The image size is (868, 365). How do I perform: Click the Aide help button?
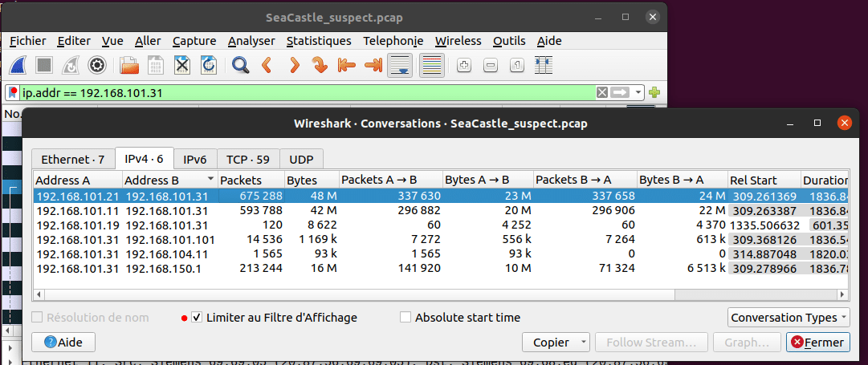[x=63, y=343]
